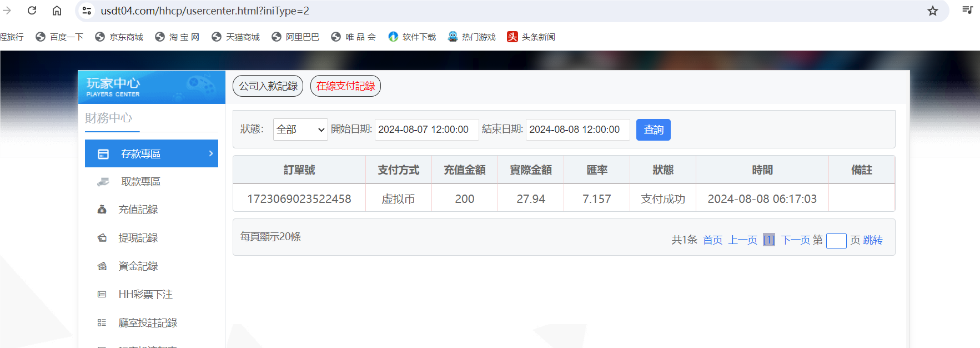The image size is (980, 348).
Task: Open the 软件下载 bookmark
Action: click(x=412, y=37)
